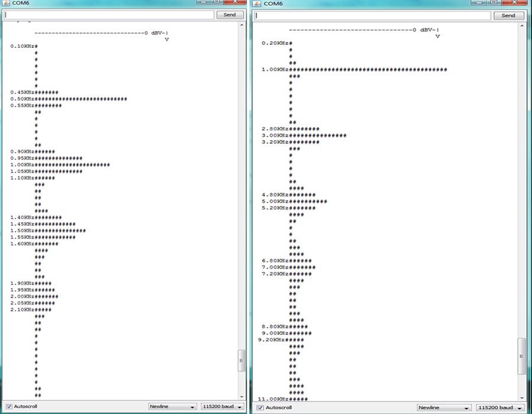Toggle Autoscroll checkbox in right monitor
The image size is (532, 414).
[x=260, y=407]
